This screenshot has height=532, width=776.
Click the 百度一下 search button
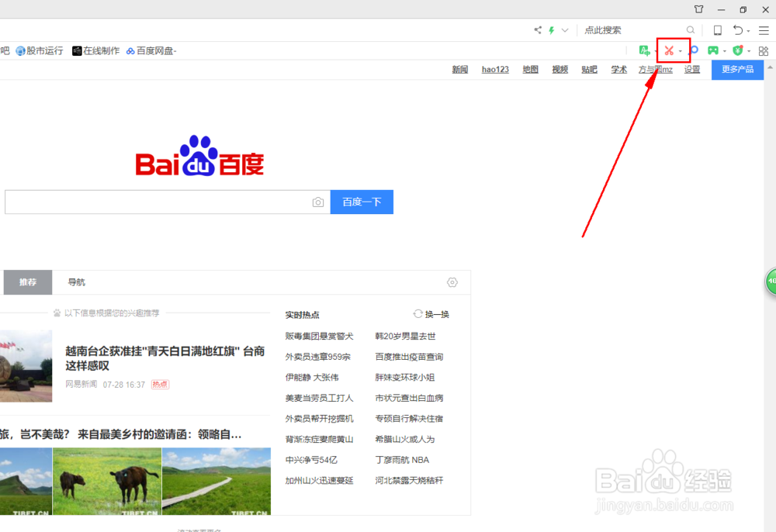[x=362, y=202]
